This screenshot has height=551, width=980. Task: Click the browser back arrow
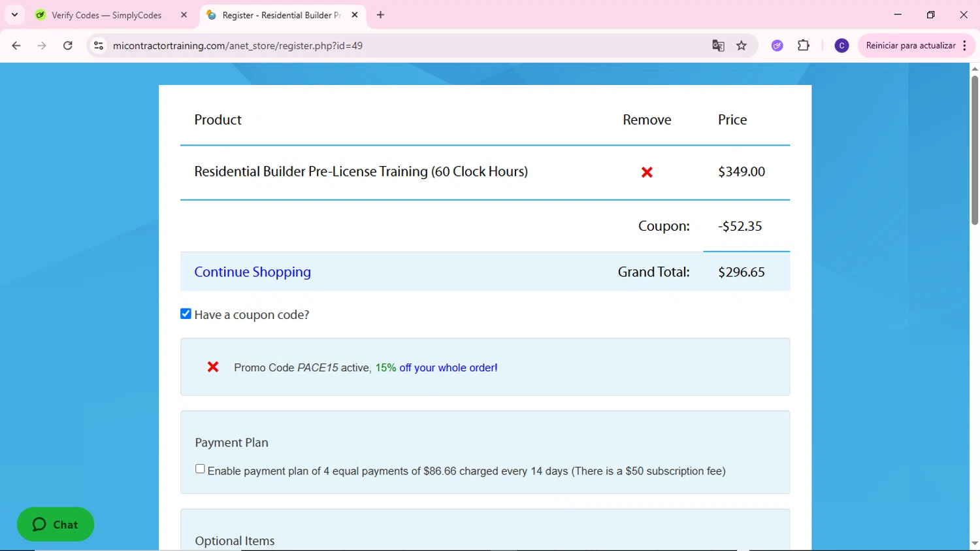(16, 46)
